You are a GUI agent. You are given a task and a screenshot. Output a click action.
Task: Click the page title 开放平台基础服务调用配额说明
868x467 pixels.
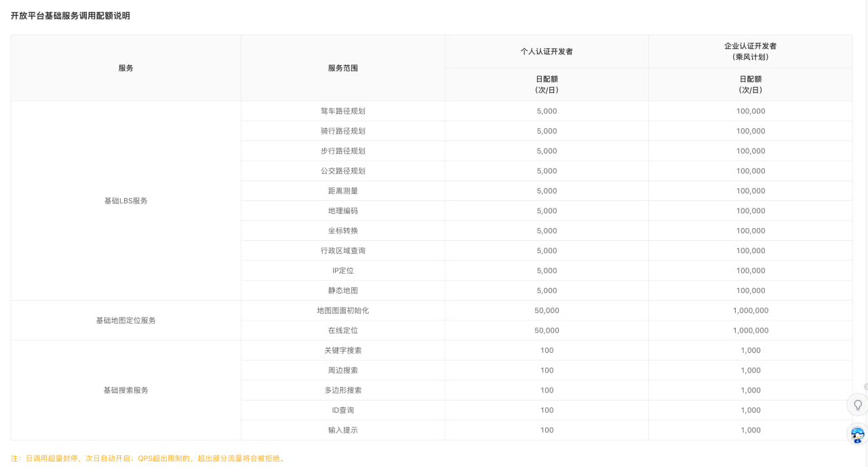click(x=70, y=16)
